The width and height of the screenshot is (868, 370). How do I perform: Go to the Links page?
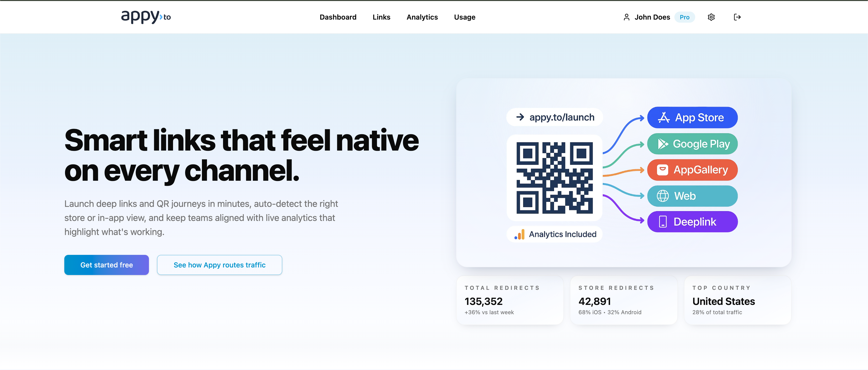(381, 17)
